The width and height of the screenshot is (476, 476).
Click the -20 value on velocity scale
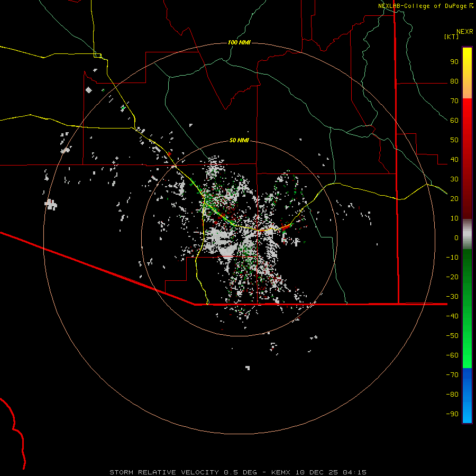452,277
